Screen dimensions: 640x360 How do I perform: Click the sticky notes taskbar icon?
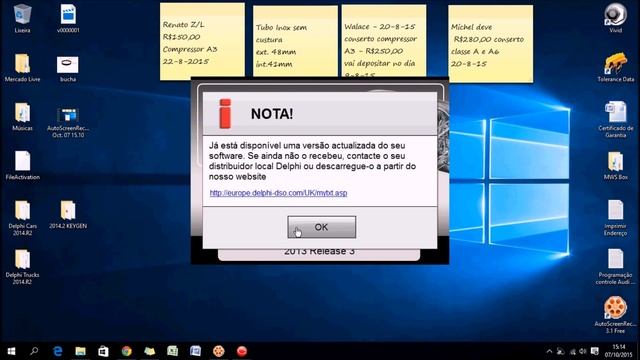pos(149,351)
